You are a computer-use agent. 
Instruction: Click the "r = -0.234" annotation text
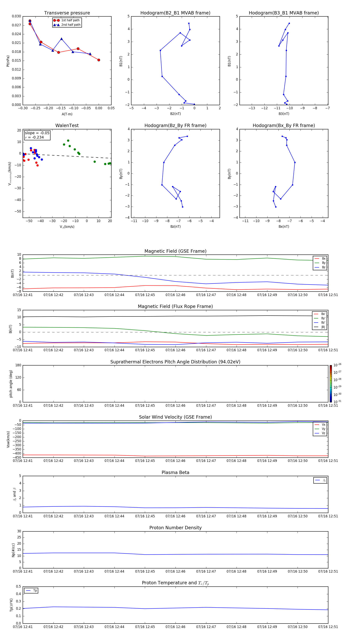click(x=35, y=137)
